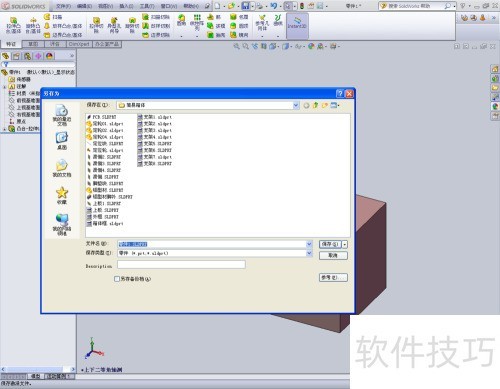This screenshot has width=500, height=389.
Task: Click the Linear Pattern tool
Action: coord(197,23)
